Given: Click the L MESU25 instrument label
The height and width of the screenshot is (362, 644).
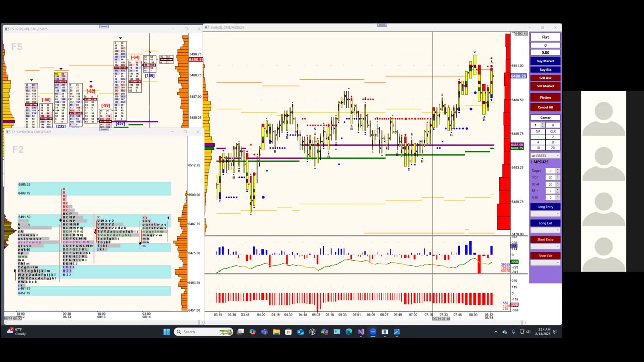Looking at the screenshot, I should (539, 162).
